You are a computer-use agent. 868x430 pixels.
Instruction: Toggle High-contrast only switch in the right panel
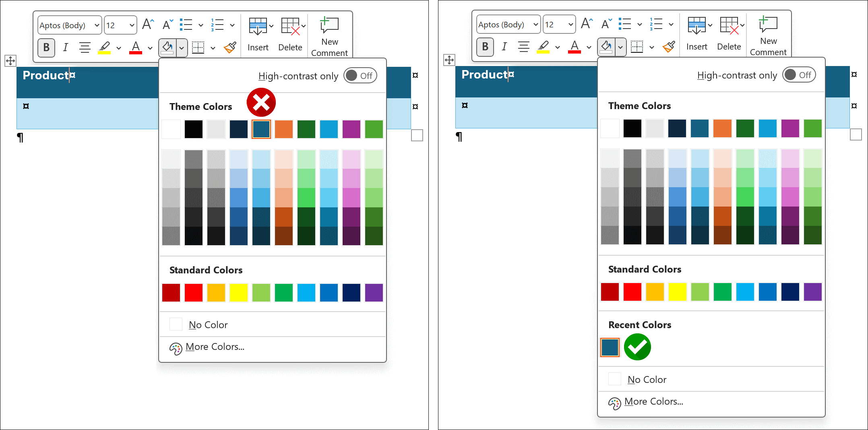pyautogui.click(x=799, y=75)
